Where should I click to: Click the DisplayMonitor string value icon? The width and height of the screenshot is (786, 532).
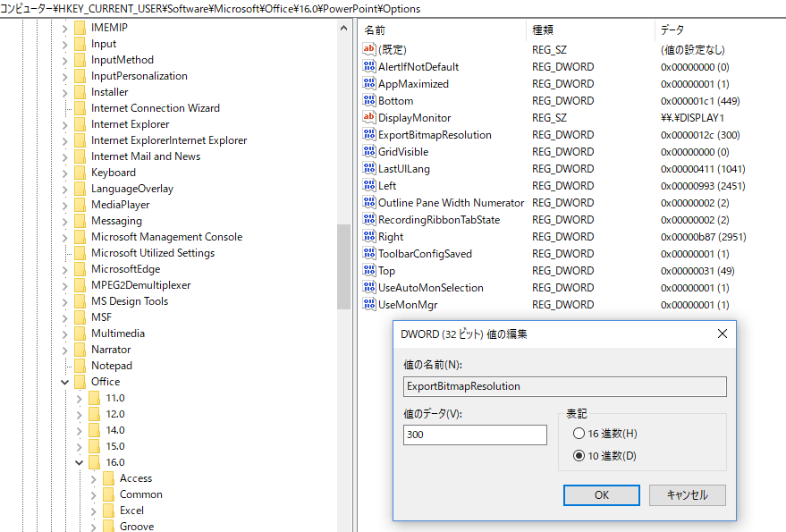369,117
